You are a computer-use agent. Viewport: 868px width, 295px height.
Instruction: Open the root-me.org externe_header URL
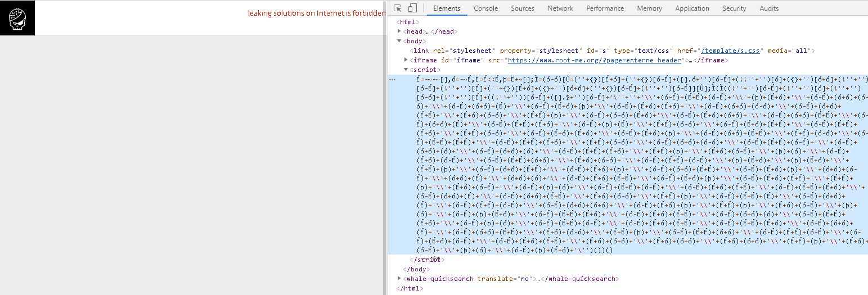(x=594, y=60)
